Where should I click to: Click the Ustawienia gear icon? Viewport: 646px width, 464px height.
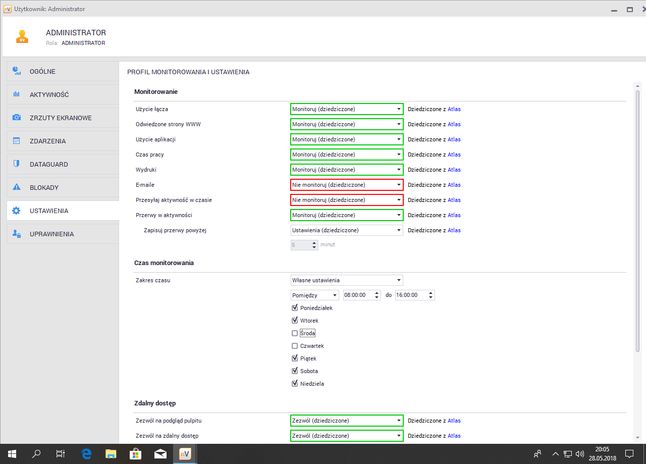[16, 211]
